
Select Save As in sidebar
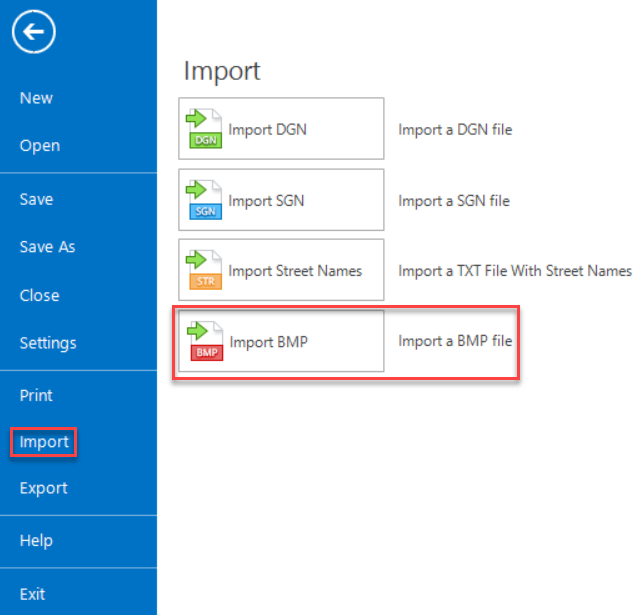(47, 247)
